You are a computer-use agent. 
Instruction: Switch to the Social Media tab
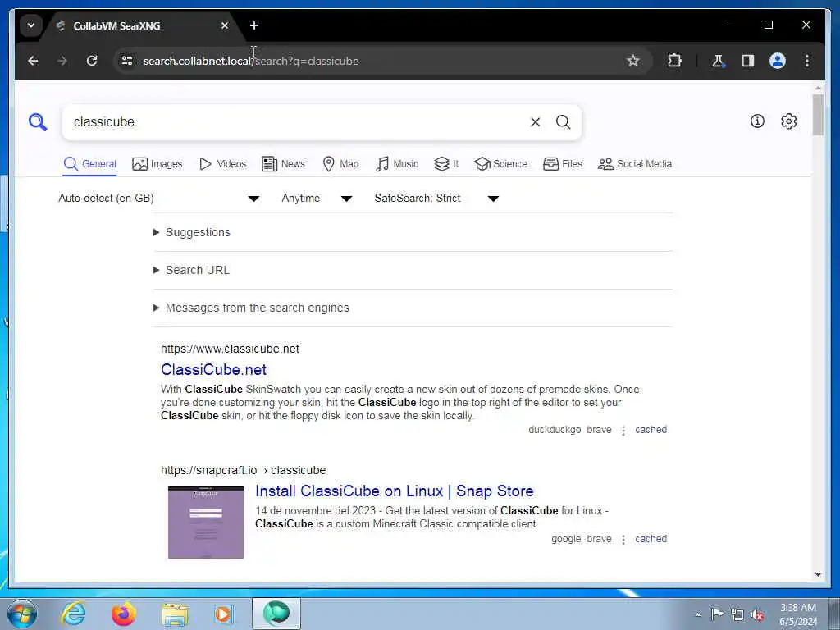(x=635, y=164)
